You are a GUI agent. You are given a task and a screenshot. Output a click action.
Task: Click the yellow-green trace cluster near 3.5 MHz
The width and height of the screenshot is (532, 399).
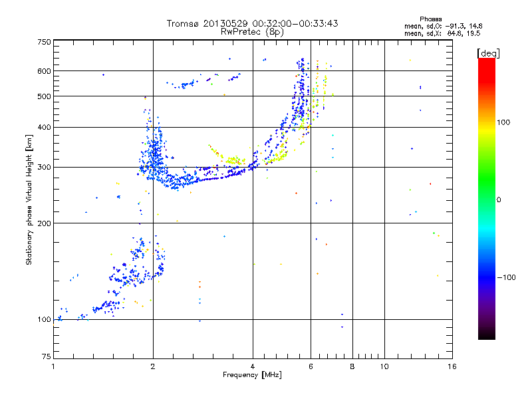[x=233, y=160]
